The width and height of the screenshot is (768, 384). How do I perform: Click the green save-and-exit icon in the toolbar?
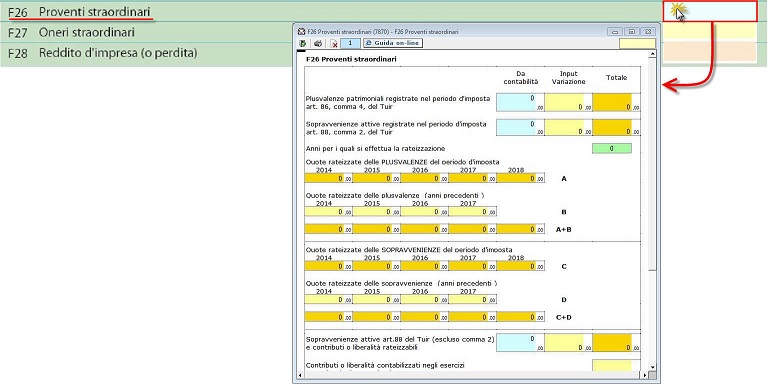(x=303, y=44)
